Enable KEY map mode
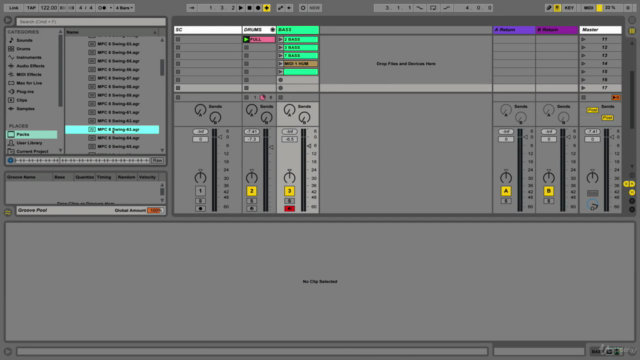 click(x=569, y=8)
